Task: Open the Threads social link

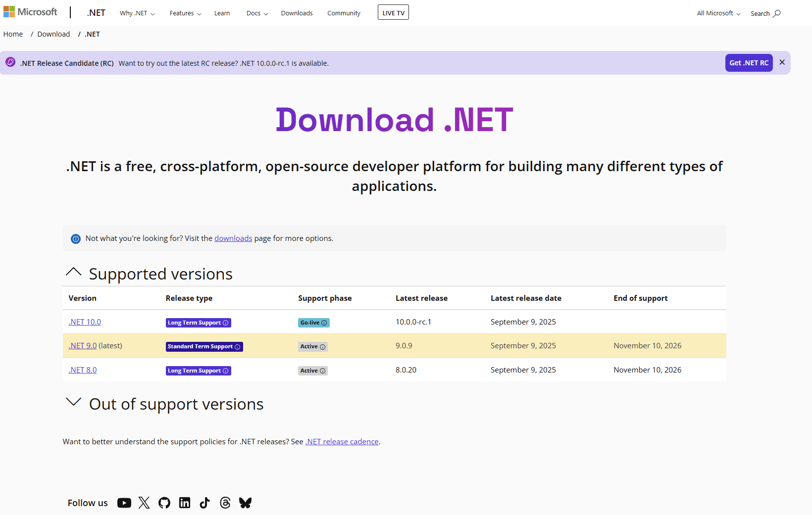Action: (x=225, y=503)
